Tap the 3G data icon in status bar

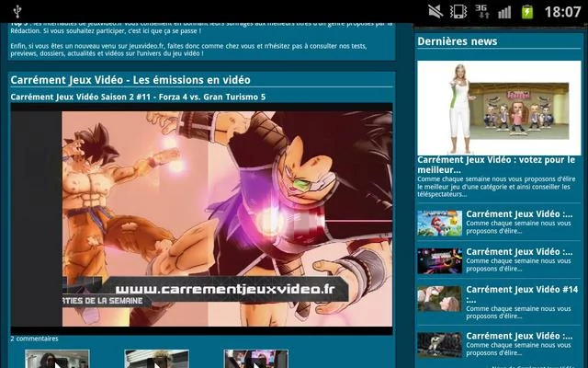481,11
